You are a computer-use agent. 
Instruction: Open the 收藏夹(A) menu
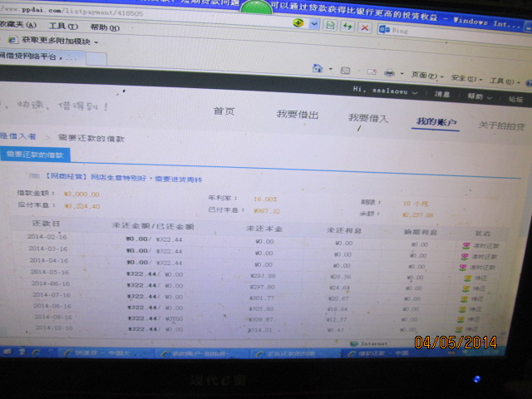(18, 25)
